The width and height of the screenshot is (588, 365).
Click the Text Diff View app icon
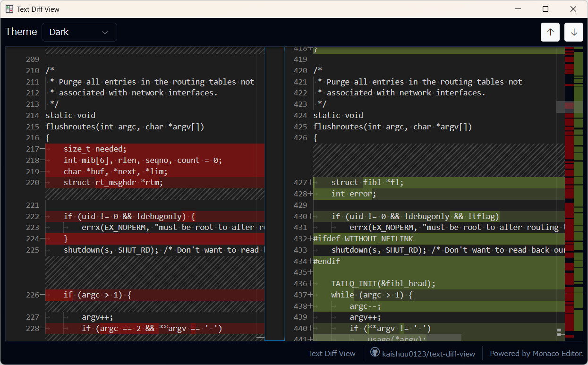pos(9,9)
